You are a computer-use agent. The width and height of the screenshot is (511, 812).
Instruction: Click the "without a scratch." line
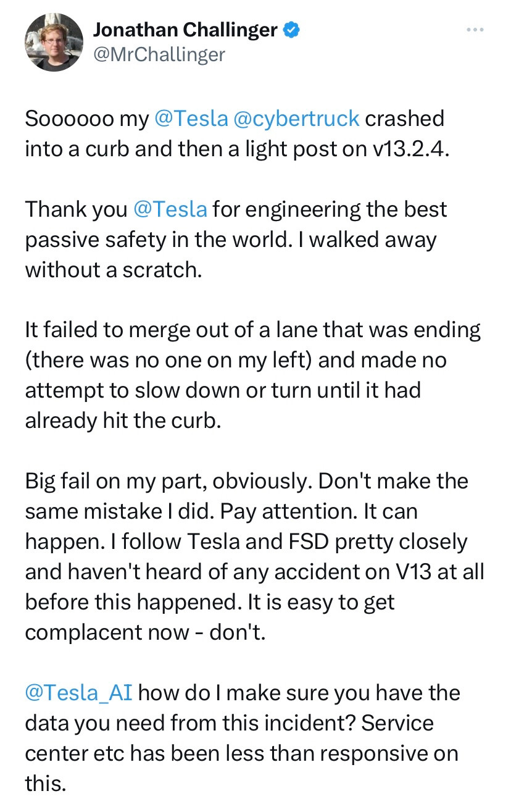pyautogui.click(x=114, y=270)
